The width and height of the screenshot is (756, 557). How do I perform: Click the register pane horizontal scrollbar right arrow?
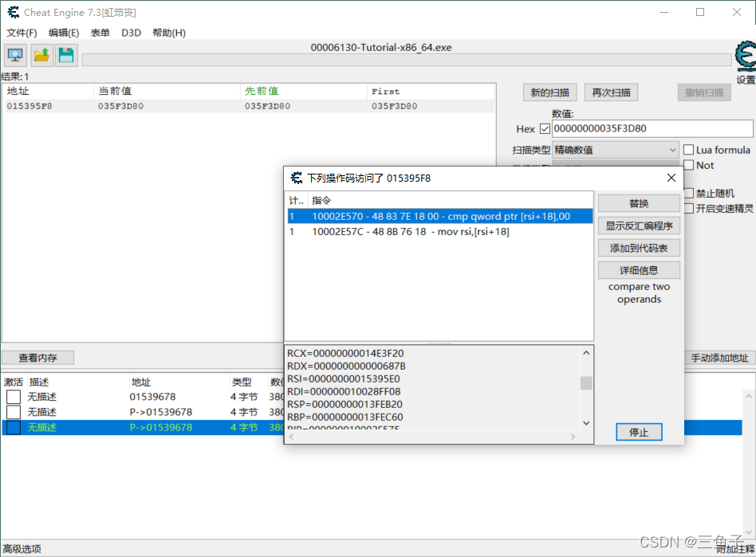coord(573,437)
